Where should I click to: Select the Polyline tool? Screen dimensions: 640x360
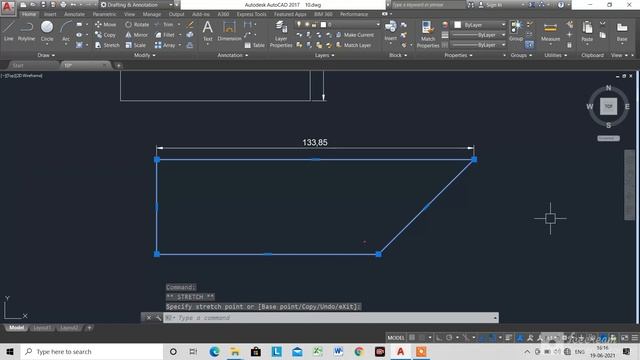pyautogui.click(x=26, y=31)
